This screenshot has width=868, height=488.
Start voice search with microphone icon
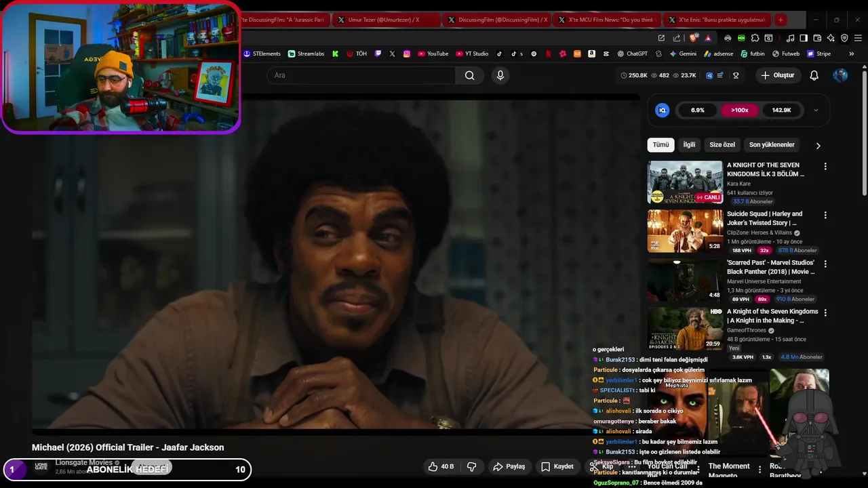tap(500, 75)
